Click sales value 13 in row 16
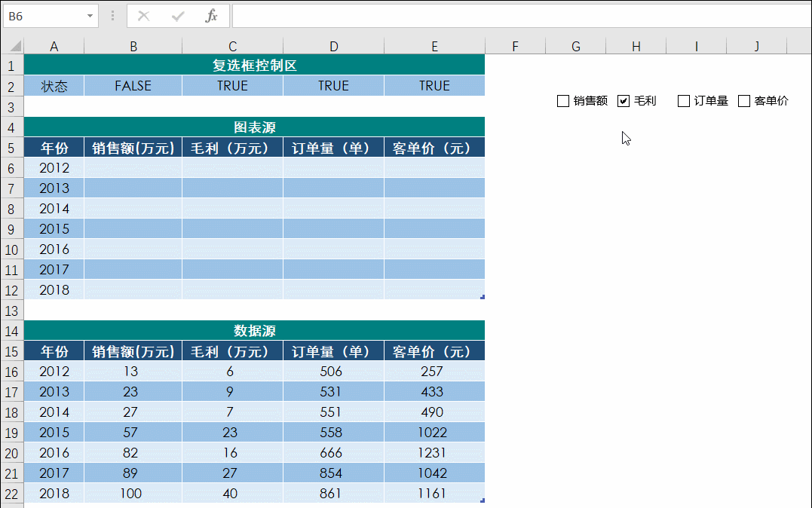The image size is (812, 508). [133, 372]
